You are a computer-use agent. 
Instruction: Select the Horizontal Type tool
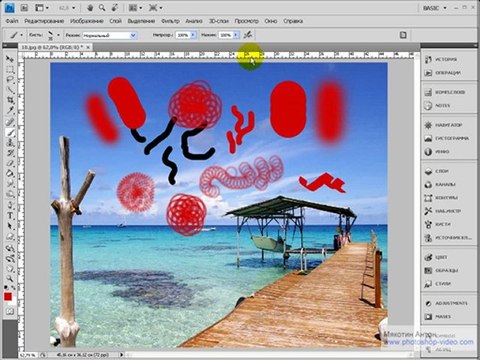pos(10,216)
